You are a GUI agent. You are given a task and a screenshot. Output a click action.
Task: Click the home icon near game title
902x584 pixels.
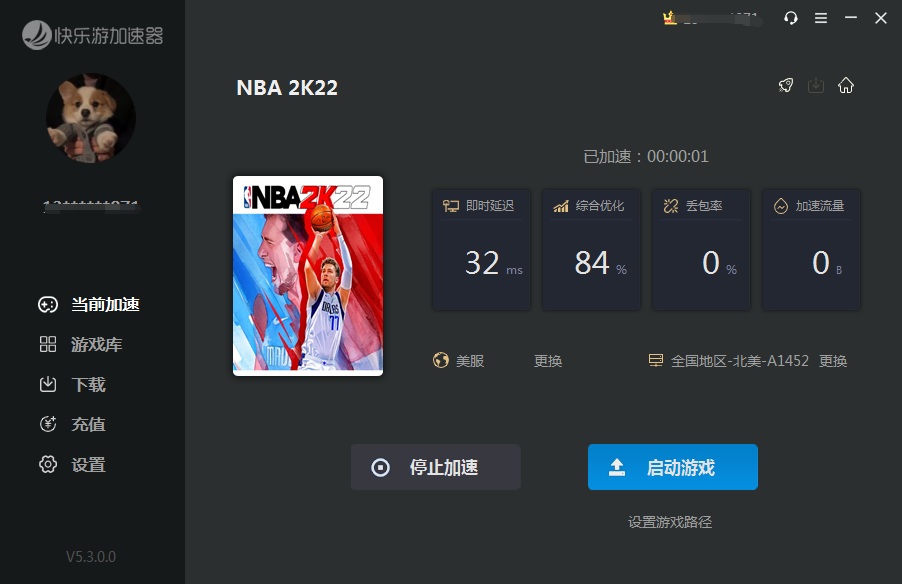pos(846,85)
